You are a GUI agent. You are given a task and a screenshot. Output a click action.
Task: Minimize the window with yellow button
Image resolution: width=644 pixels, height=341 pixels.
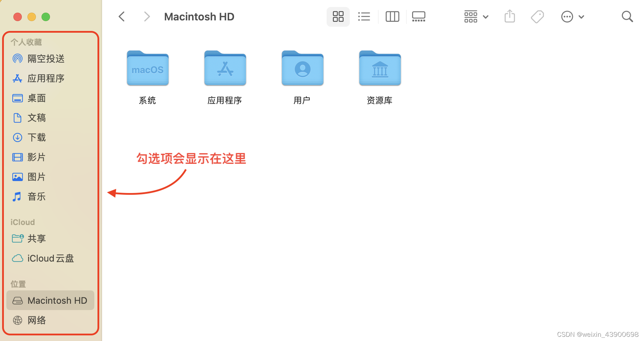tap(32, 17)
